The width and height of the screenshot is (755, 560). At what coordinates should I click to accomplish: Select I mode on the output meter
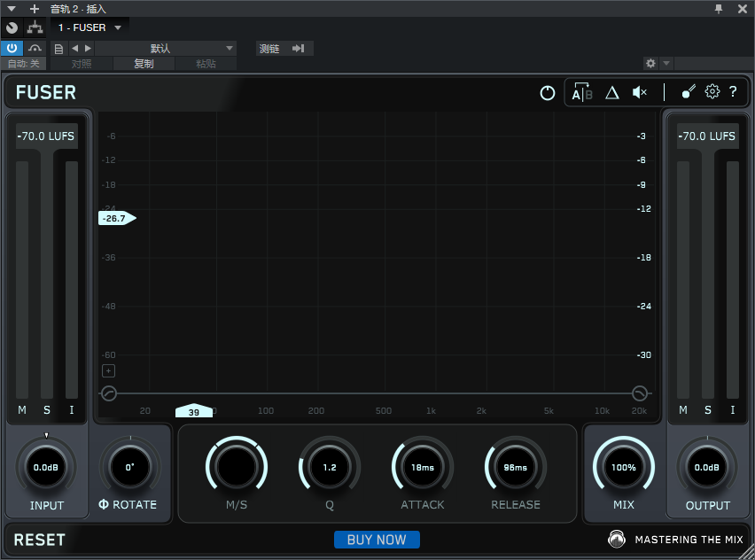[x=732, y=409]
